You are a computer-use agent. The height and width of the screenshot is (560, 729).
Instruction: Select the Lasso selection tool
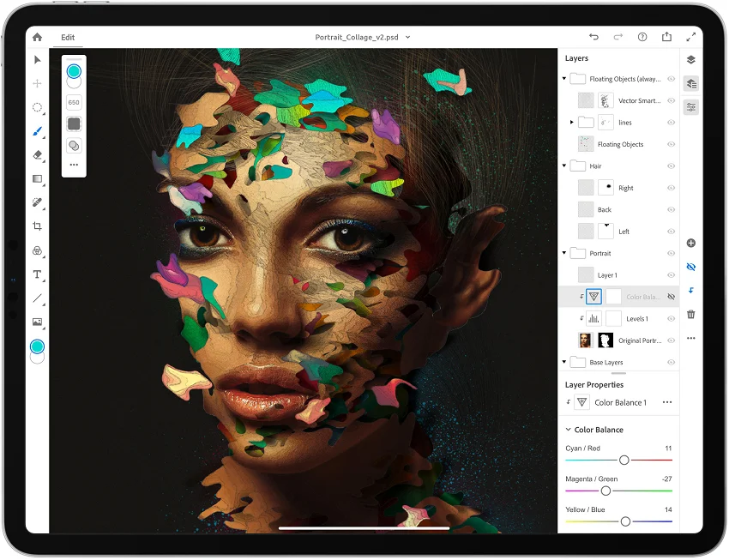pos(37,107)
